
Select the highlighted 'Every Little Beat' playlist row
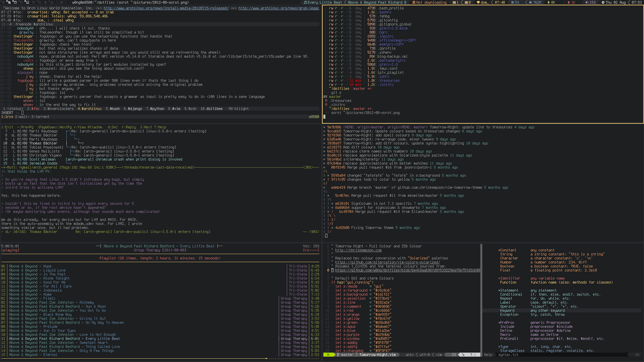point(161,338)
